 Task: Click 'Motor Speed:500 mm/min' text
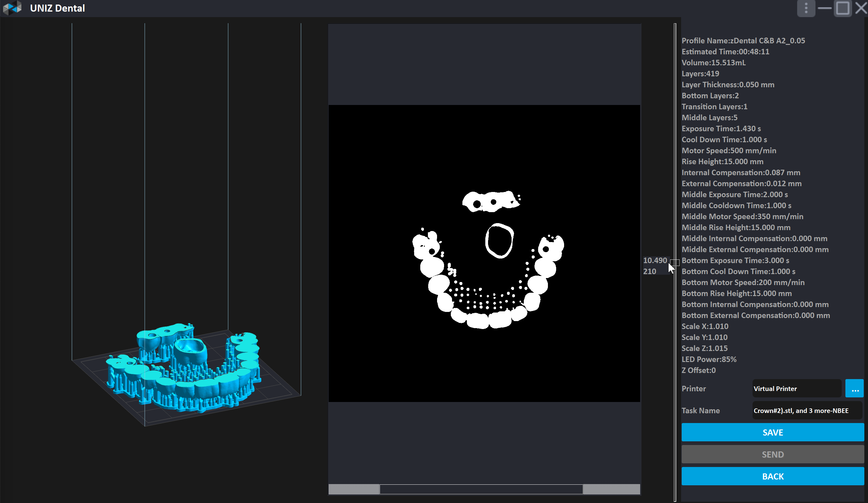pos(729,151)
